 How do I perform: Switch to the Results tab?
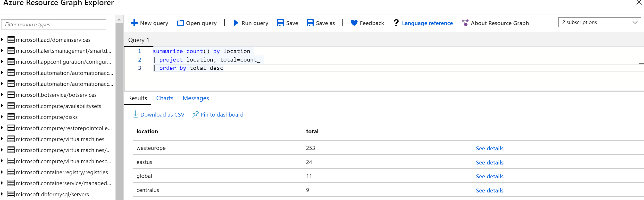tap(137, 98)
